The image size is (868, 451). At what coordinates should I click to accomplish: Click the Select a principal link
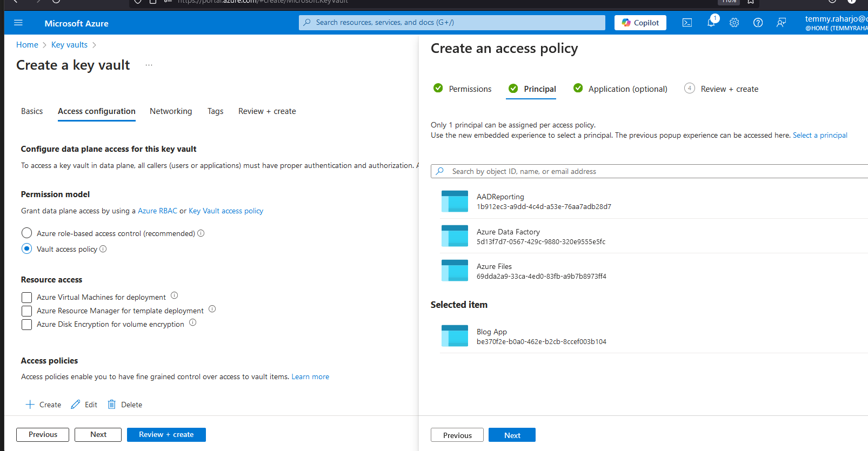click(820, 135)
